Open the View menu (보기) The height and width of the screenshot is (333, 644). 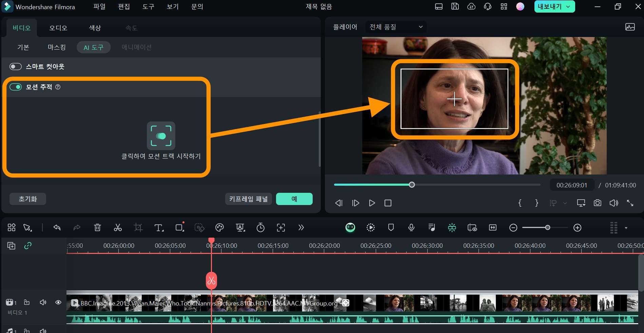pyautogui.click(x=173, y=6)
